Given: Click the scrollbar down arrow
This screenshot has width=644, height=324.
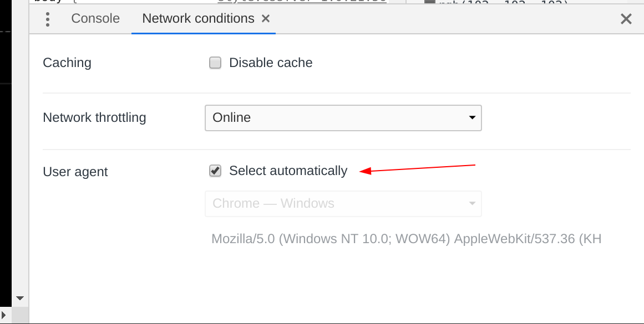Looking at the screenshot, I should pos(20,298).
